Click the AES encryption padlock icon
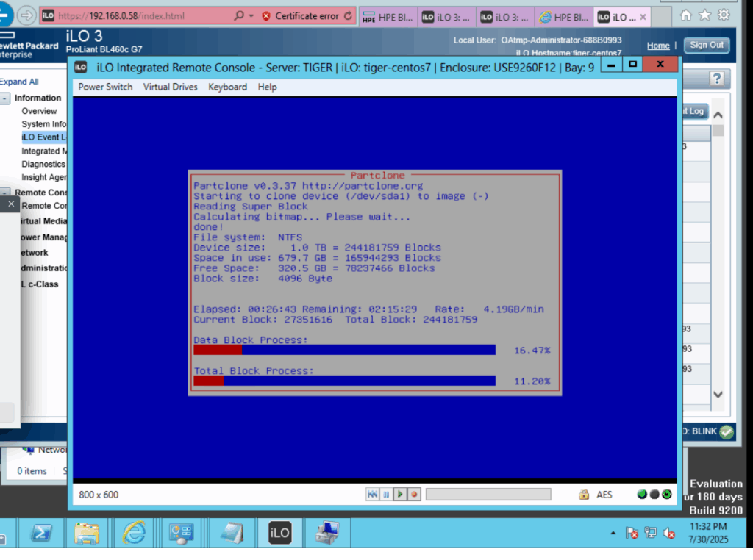The image size is (753, 560). coord(584,495)
